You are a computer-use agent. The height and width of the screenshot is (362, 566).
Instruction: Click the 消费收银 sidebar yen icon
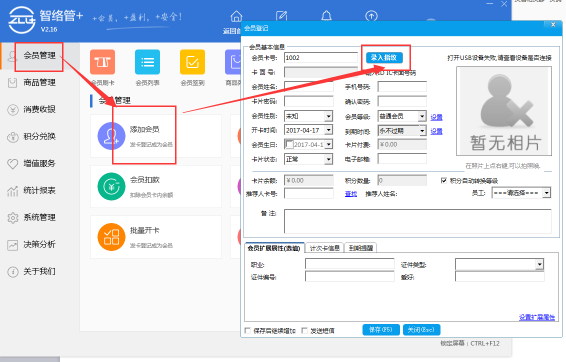[x=13, y=110]
